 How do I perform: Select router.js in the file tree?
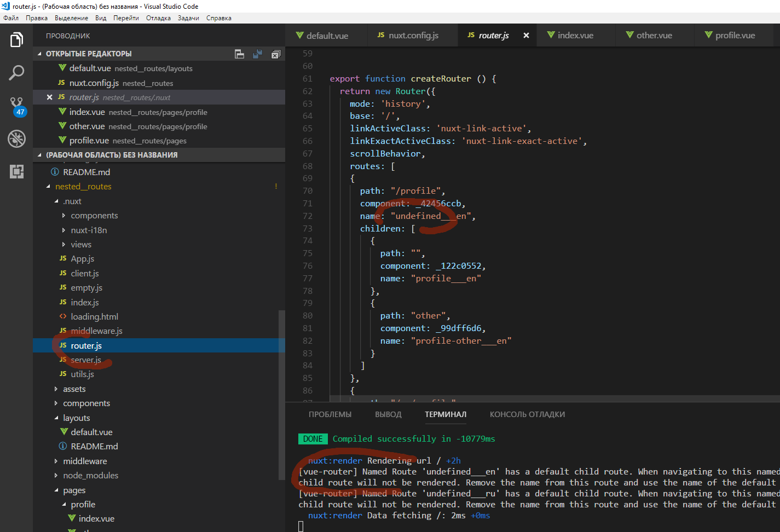159,346
